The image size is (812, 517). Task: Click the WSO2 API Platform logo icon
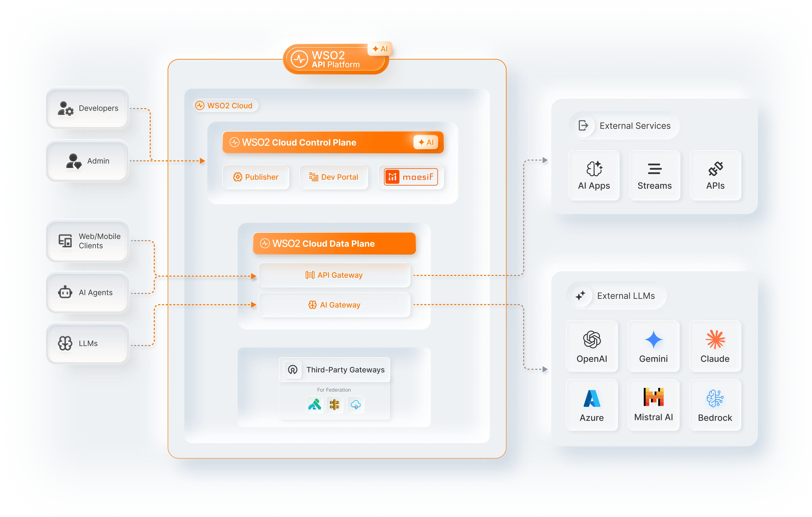299,59
